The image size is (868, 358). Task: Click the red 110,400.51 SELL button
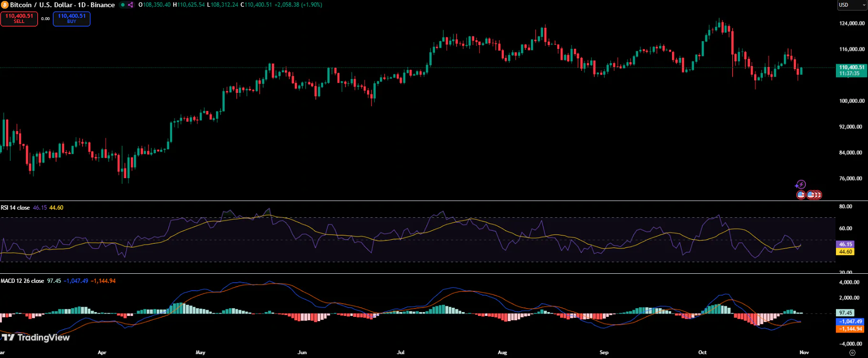pos(19,19)
